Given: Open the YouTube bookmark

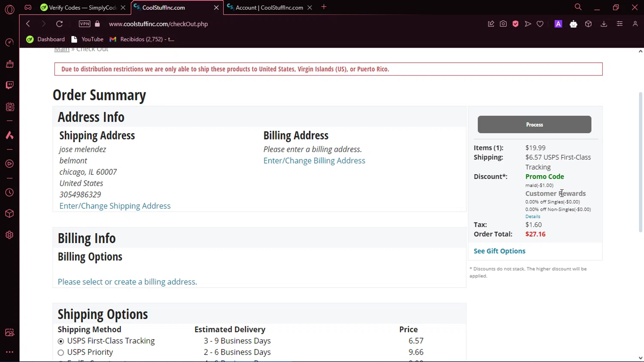Looking at the screenshot, I should (87, 39).
